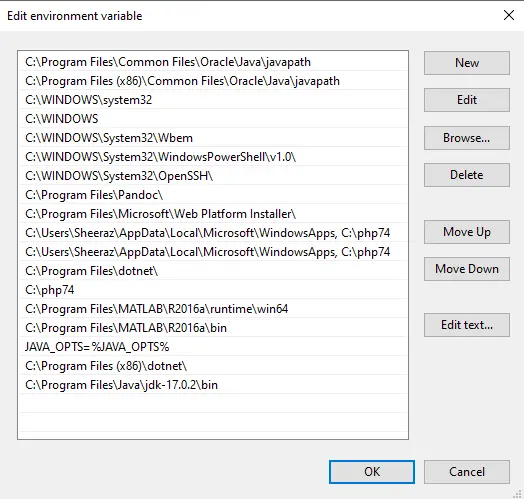The height and width of the screenshot is (499, 524).
Task: Select the standalone C:\php74 entry
Action: 213,290
